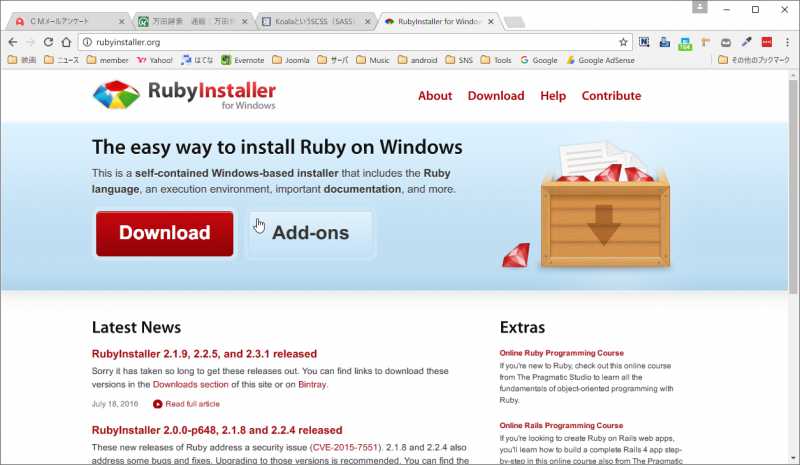Open the OneNote clipper extension icon
Image resolution: width=800 pixels, height=465 pixels.
tap(644, 42)
